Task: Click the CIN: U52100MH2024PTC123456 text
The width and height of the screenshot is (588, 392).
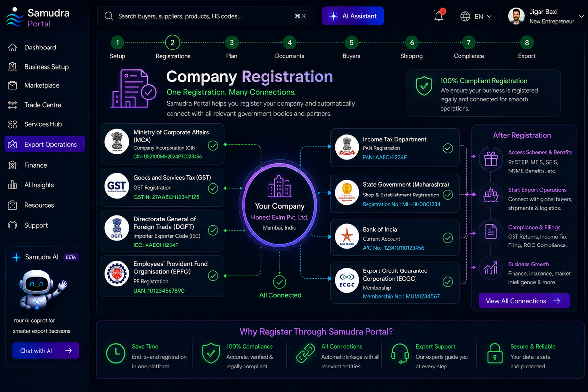Action: (168, 157)
